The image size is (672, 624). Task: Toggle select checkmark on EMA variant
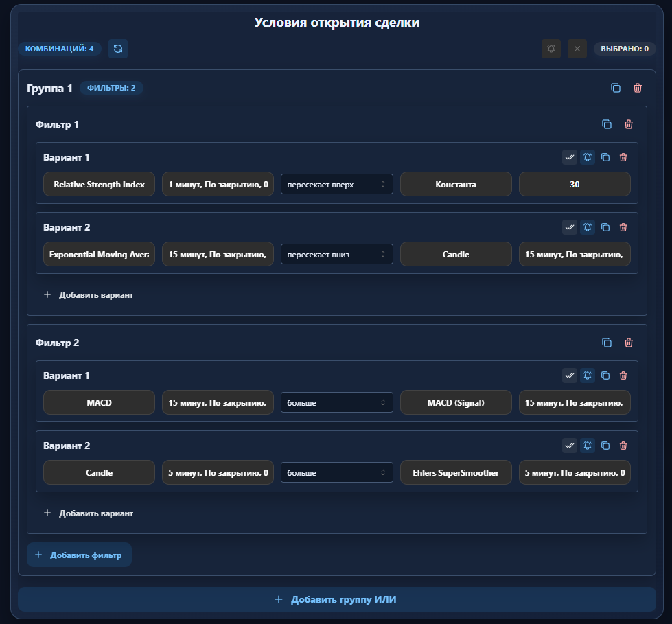coord(570,227)
